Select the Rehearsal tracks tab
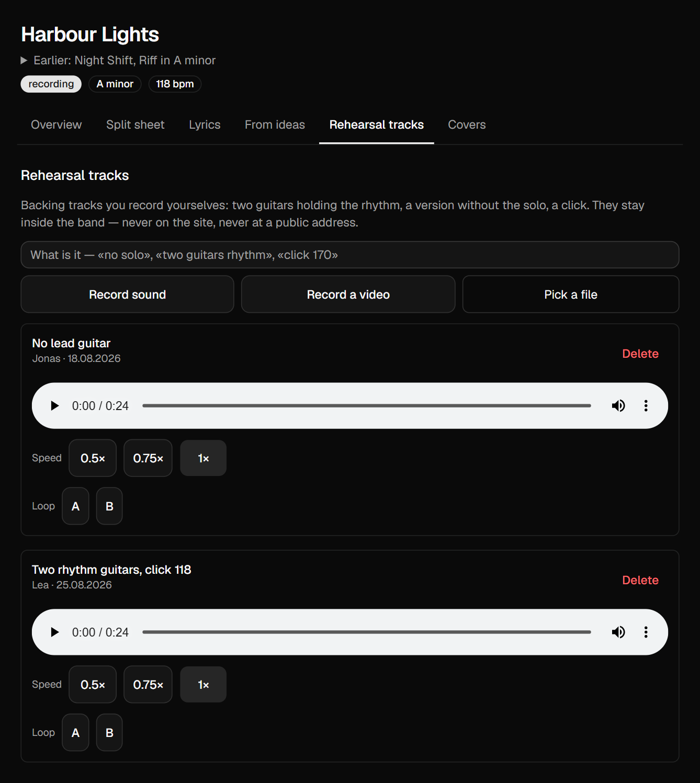The width and height of the screenshot is (700, 783). [x=377, y=125]
